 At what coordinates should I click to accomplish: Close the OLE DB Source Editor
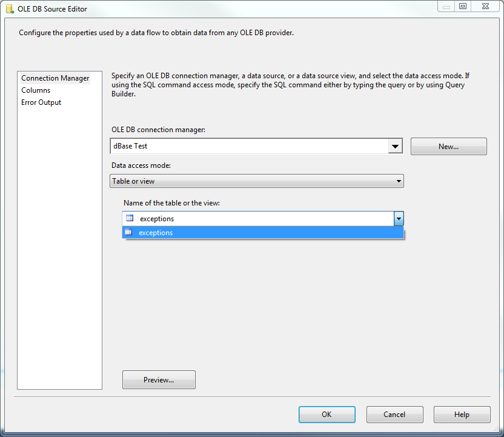pyautogui.click(x=485, y=6)
